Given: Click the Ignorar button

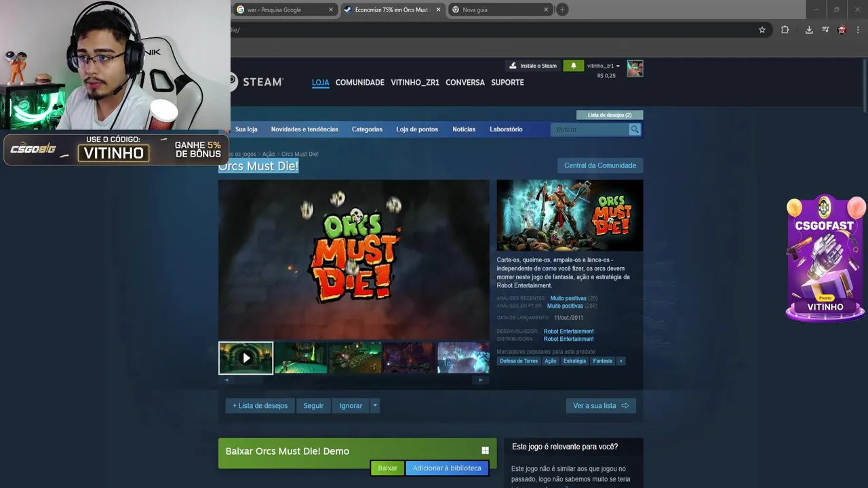Looking at the screenshot, I should point(351,405).
